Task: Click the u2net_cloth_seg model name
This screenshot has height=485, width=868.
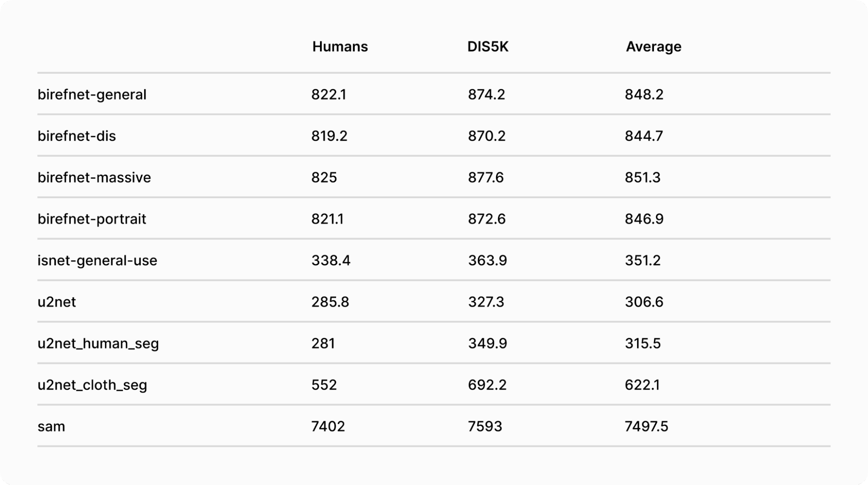Action: (92, 385)
